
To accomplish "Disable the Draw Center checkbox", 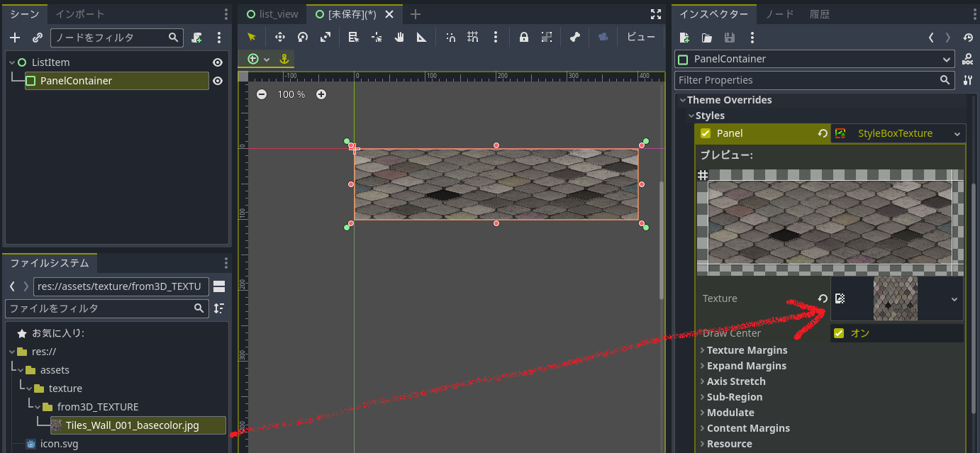I will (x=839, y=333).
